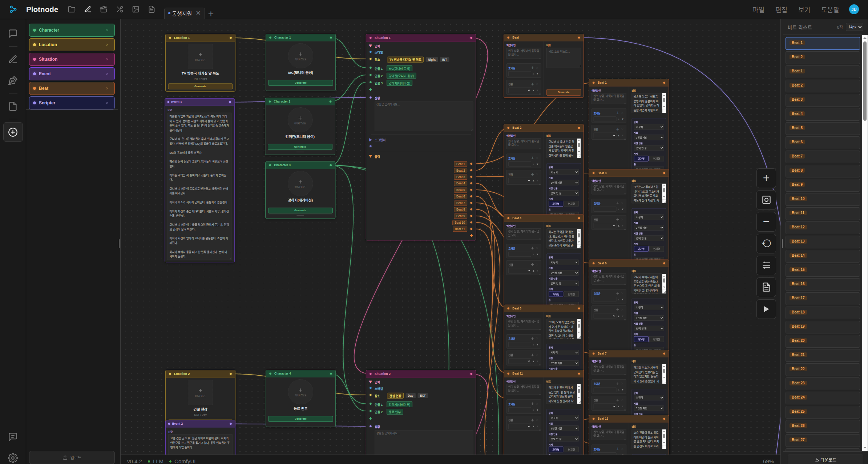Open the image icon in top toolbar
The image size is (868, 464).
point(136,9)
